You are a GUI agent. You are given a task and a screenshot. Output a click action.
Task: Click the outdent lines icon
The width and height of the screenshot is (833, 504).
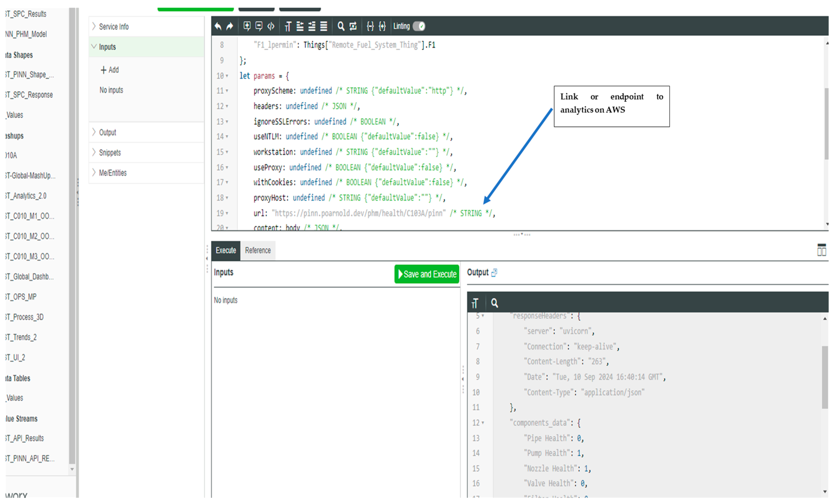pyautogui.click(x=300, y=26)
